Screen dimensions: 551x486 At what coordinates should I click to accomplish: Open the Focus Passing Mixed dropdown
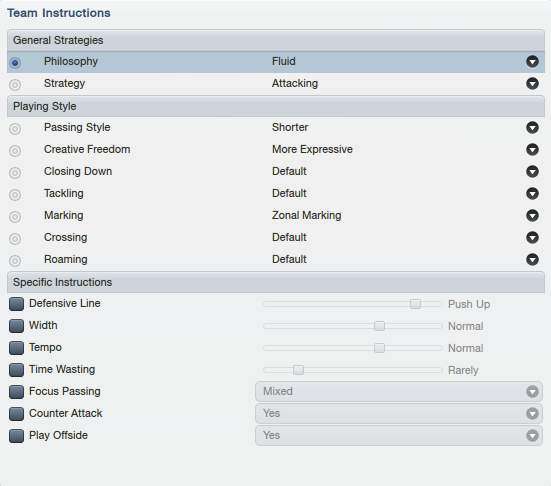(399, 391)
